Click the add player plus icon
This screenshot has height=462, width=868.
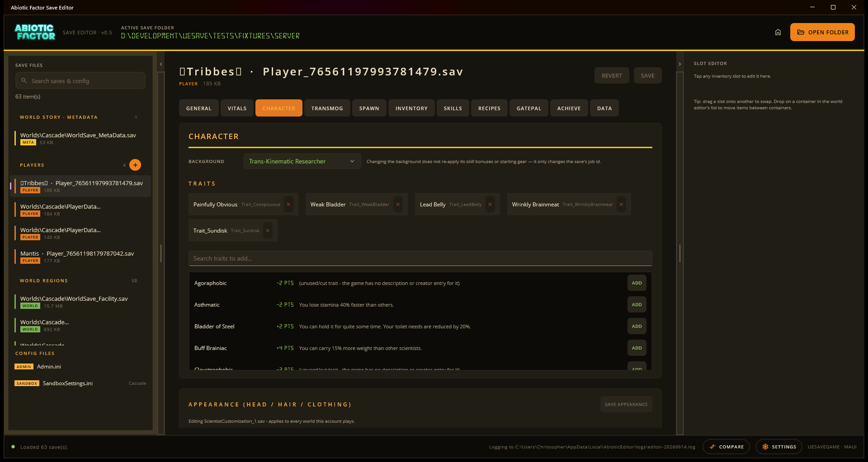(135, 165)
